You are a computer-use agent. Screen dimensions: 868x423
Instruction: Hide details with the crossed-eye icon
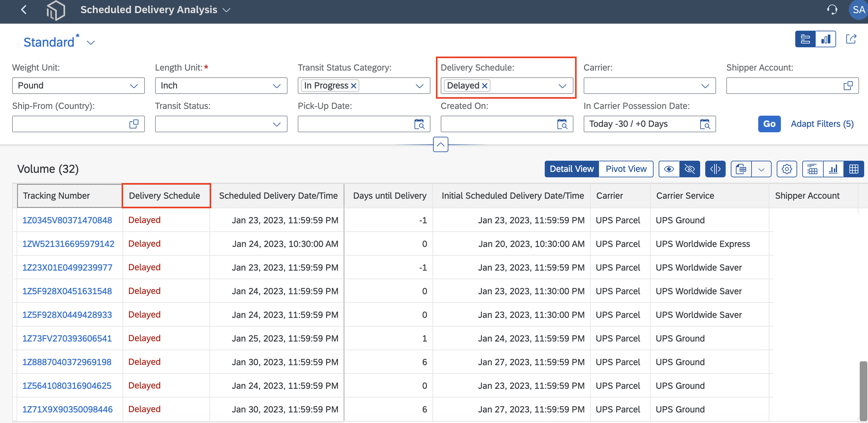(689, 169)
